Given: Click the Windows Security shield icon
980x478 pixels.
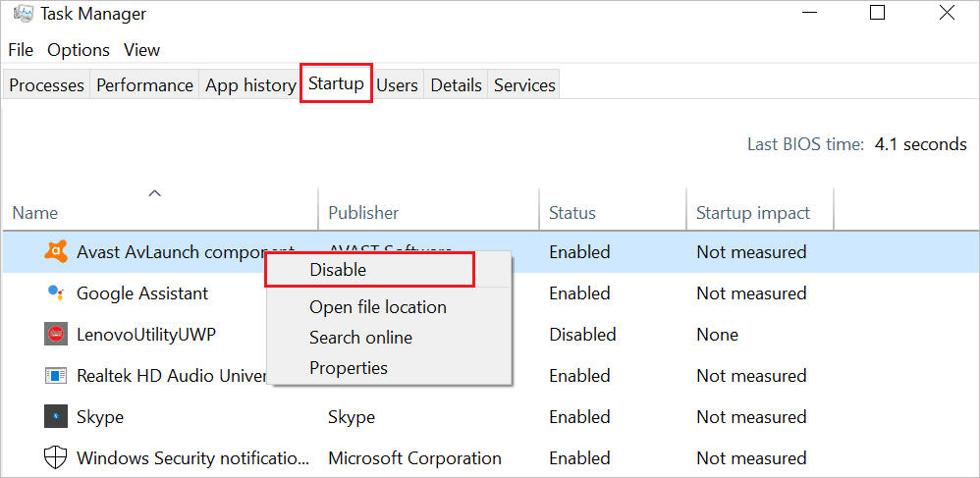Looking at the screenshot, I should pos(56,458).
